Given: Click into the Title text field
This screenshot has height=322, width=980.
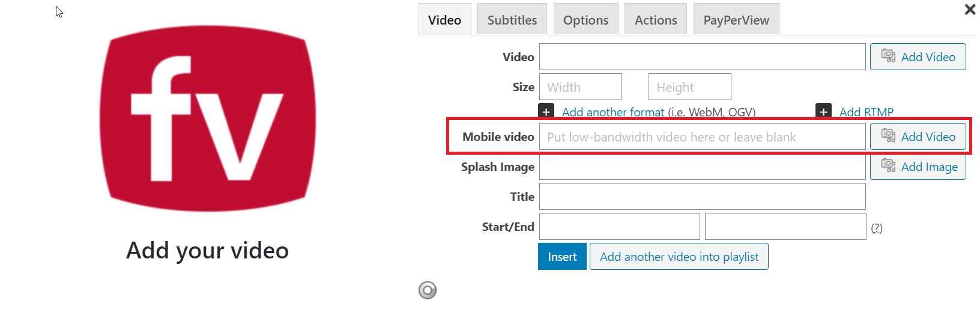Looking at the screenshot, I should point(702,197).
